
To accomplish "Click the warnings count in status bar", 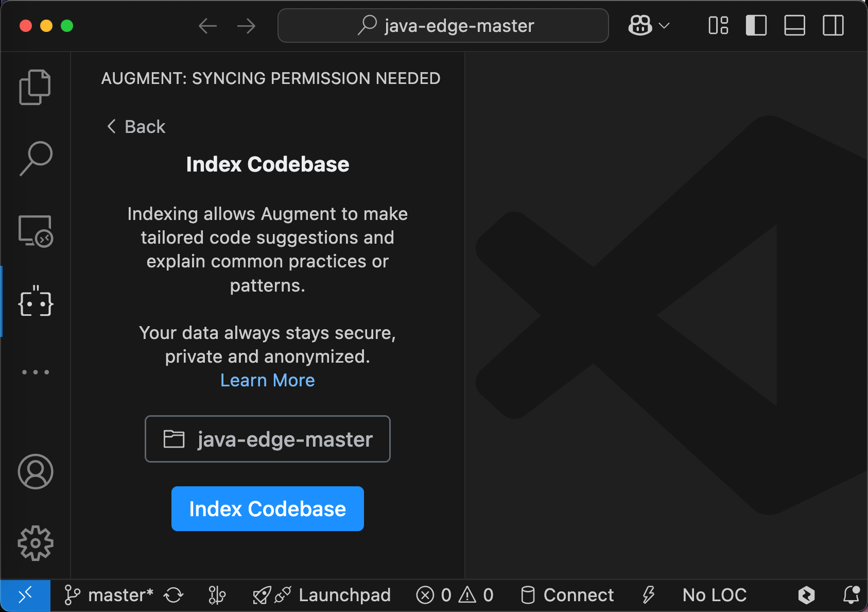I will pos(476,595).
